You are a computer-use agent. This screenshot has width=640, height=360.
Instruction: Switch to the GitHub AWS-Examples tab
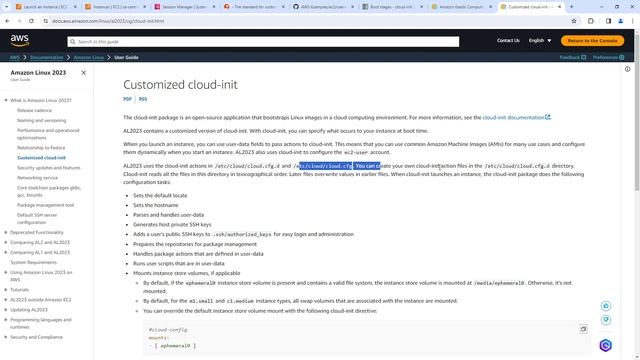322,7
